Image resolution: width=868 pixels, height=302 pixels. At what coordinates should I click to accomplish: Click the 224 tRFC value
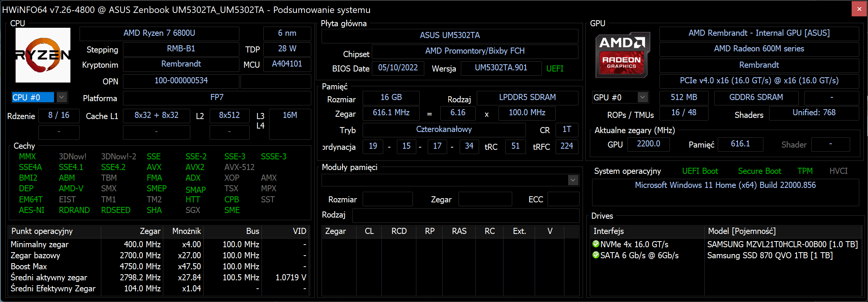[x=567, y=146]
